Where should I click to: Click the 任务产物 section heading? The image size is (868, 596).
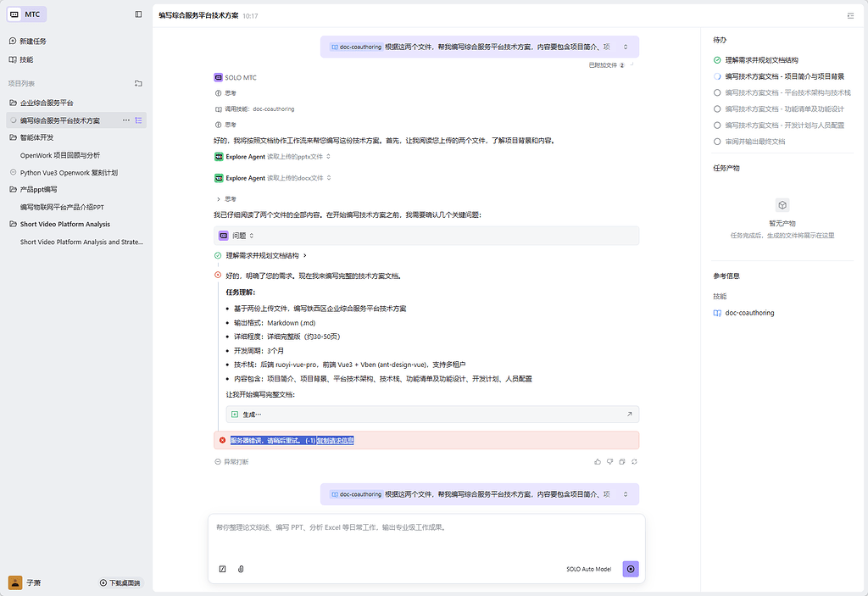[x=726, y=168]
